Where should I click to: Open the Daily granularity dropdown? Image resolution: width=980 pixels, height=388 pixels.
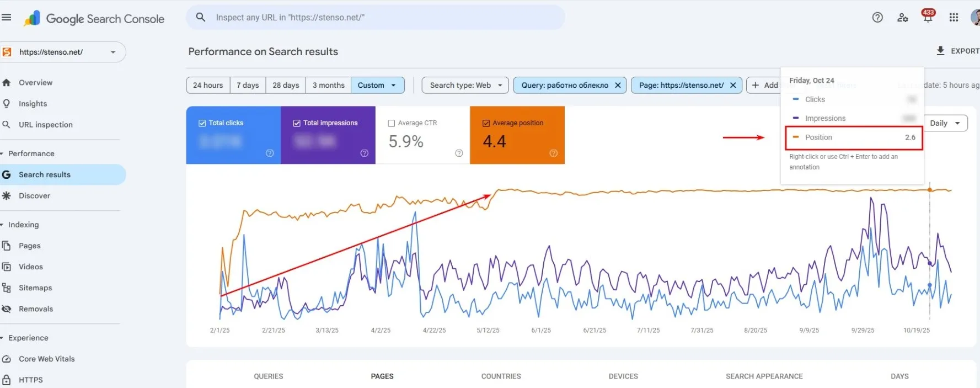(x=945, y=123)
